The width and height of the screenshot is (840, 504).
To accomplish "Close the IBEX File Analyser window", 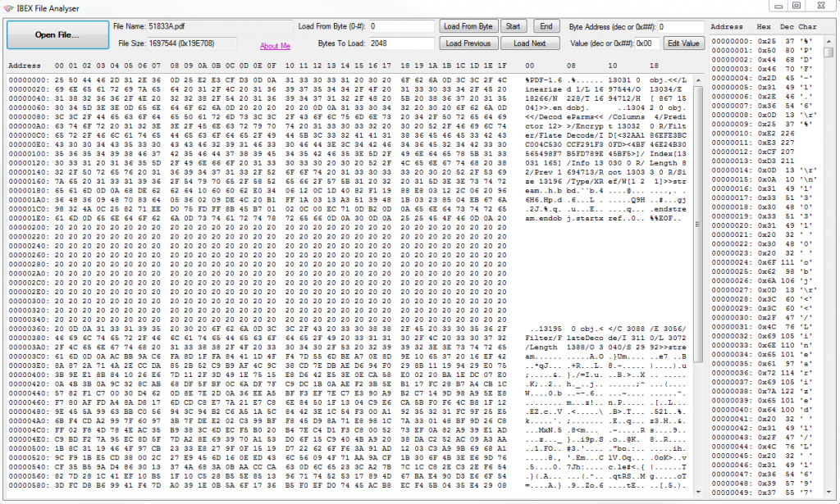I will pos(821,6).
